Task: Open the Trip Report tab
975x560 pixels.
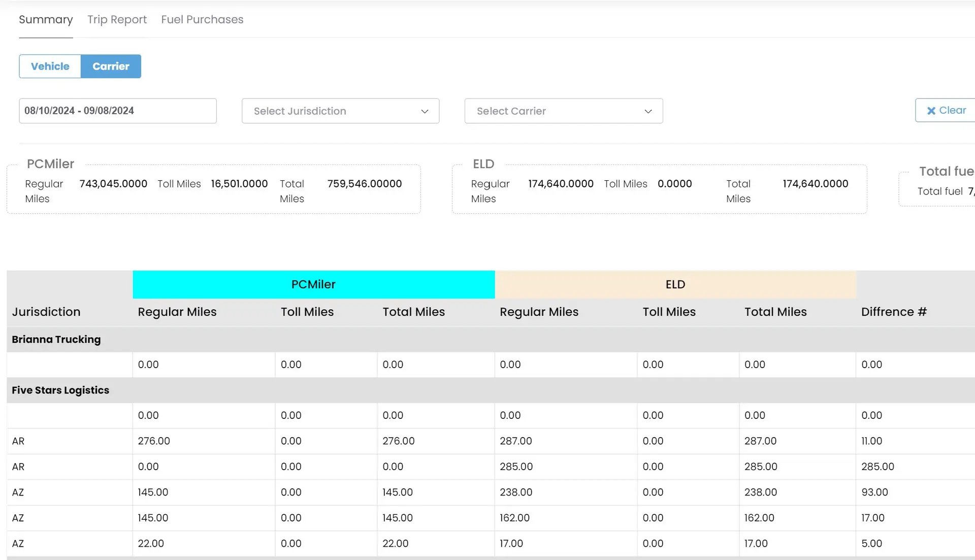Action: tap(117, 20)
